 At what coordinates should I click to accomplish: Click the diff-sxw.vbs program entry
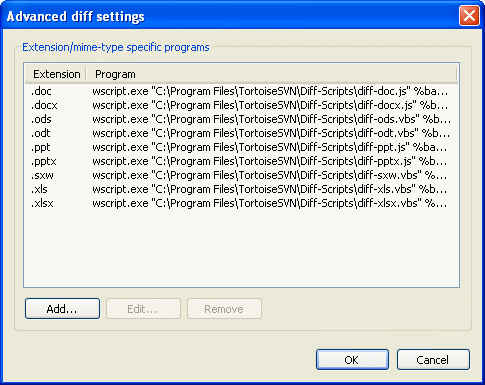tap(270, 175)
